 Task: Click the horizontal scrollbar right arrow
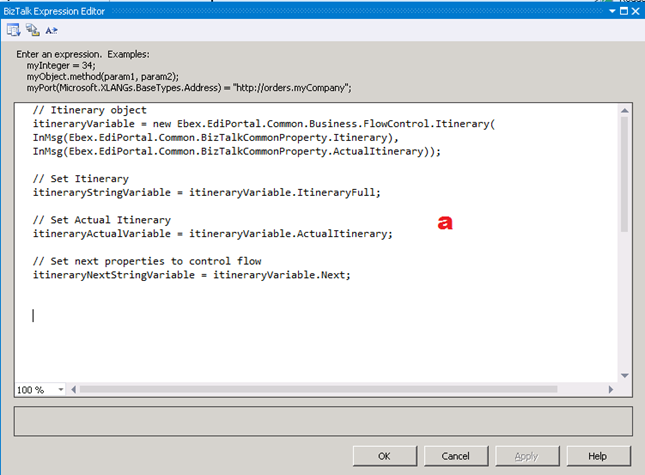coord(612,390)
